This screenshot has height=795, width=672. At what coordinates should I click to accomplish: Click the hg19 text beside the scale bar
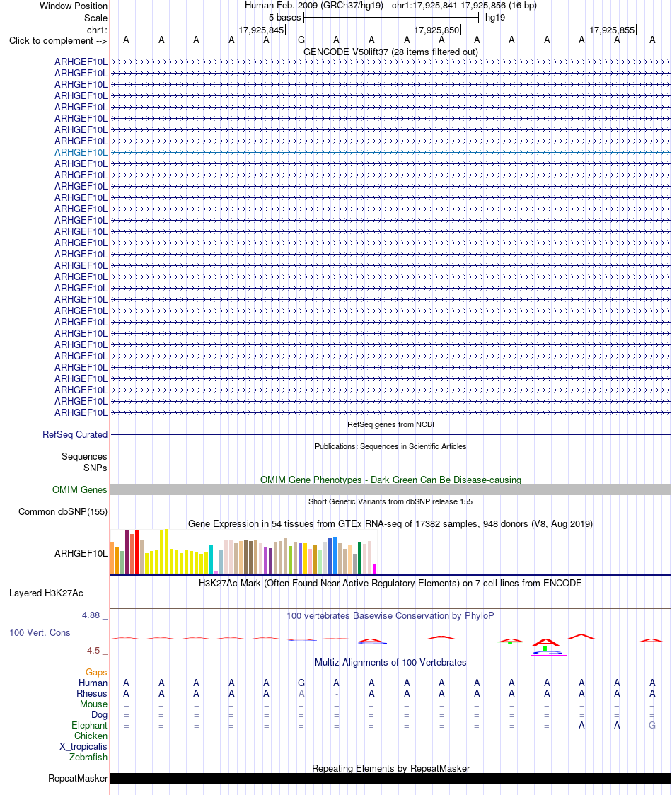tap(495, 18)
